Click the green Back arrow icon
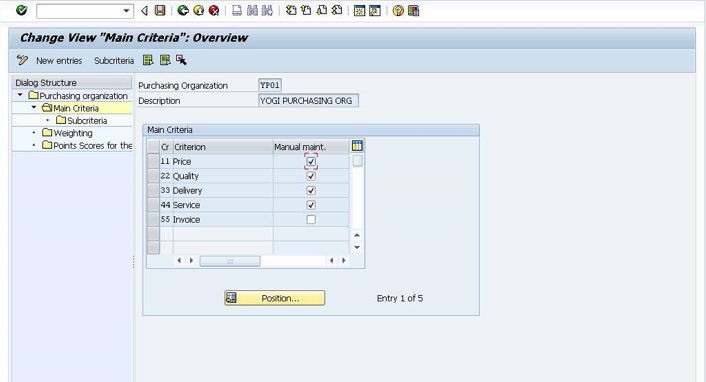The width and height of the screenshot is (706, 382). pos(183,10)
